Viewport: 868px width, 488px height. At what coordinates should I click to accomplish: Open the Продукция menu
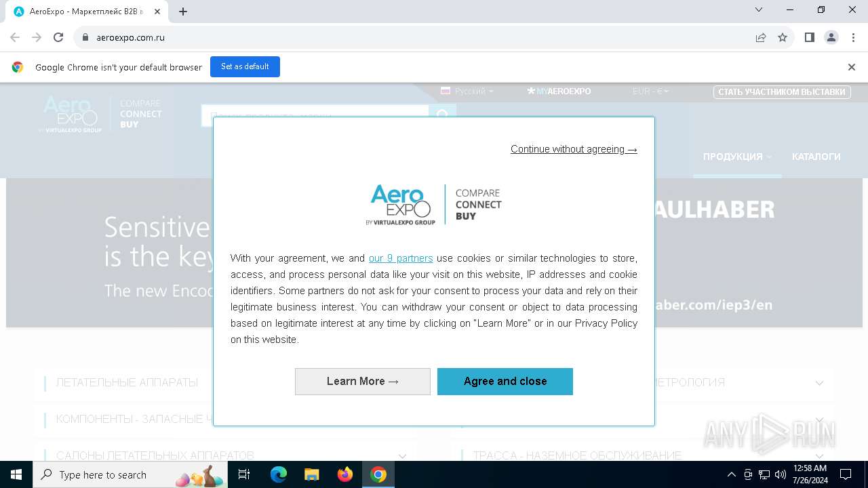(737, 157)
